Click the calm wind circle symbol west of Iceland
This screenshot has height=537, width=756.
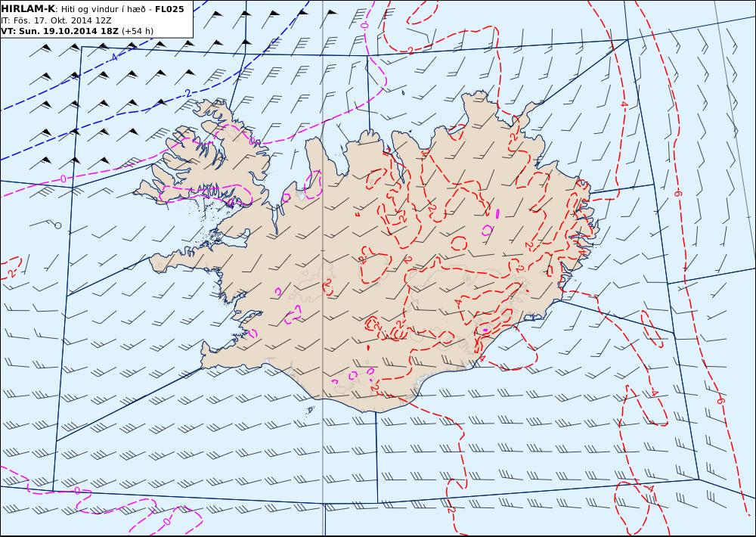58,225
